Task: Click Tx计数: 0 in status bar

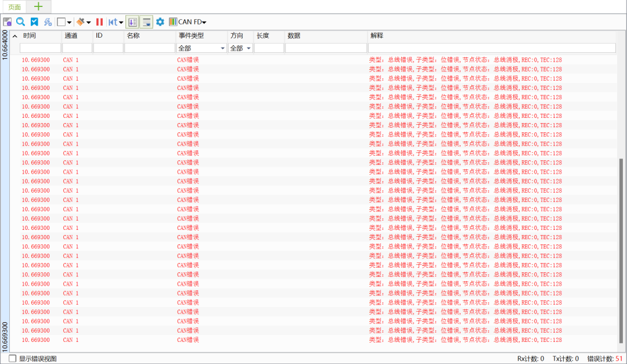Action: coord(565,359)
